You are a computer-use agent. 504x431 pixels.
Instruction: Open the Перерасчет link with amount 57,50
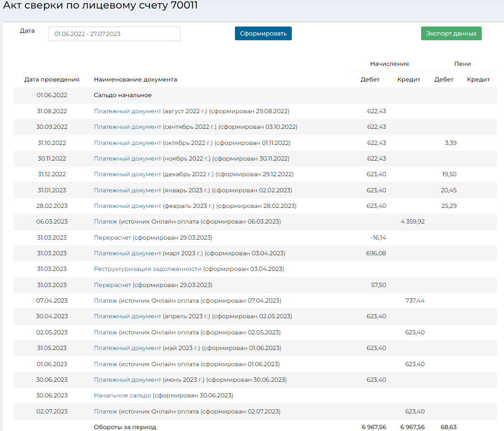click(113, 285)
